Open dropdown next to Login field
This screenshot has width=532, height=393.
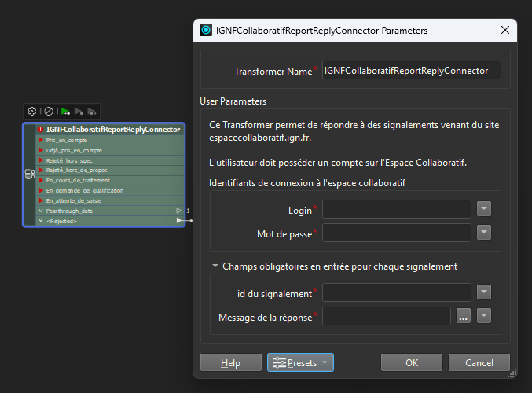tap(484, 209)
